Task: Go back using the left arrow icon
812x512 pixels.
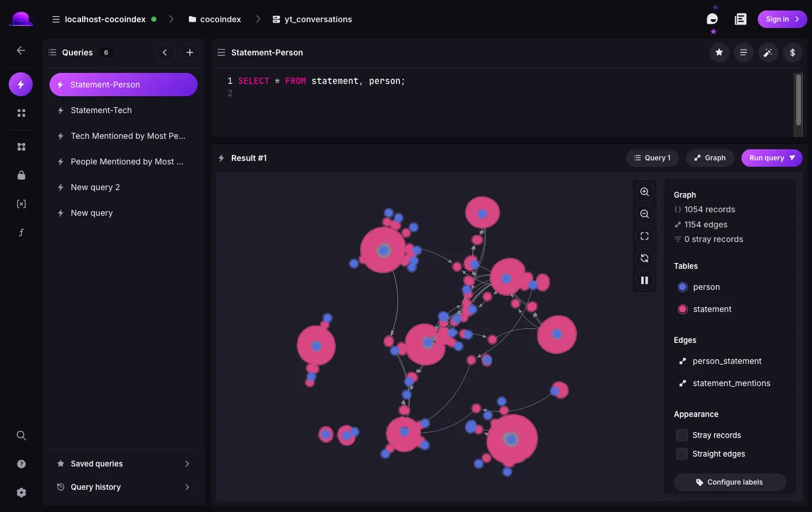Action: (21, 51)
